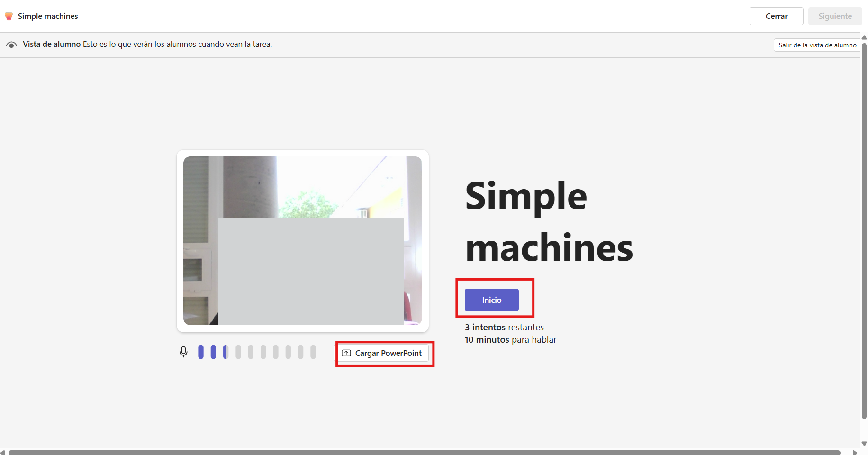This screenshot has height=455, width=868.
Task: Open the Cargar PowerPoint upload button
Action: (383, 353)
